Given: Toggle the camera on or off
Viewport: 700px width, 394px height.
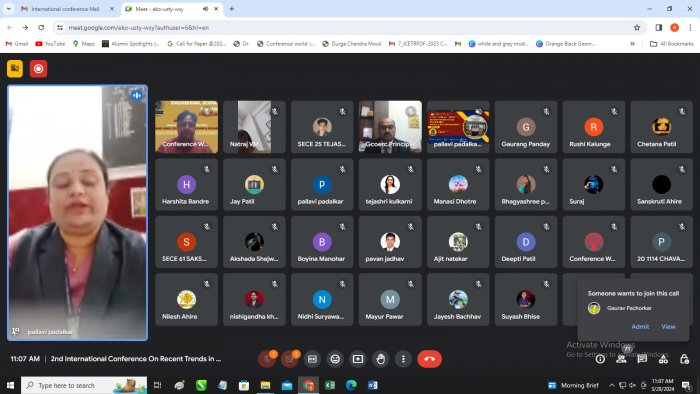Looking at the screenshot, I should [x=289, y=359].
